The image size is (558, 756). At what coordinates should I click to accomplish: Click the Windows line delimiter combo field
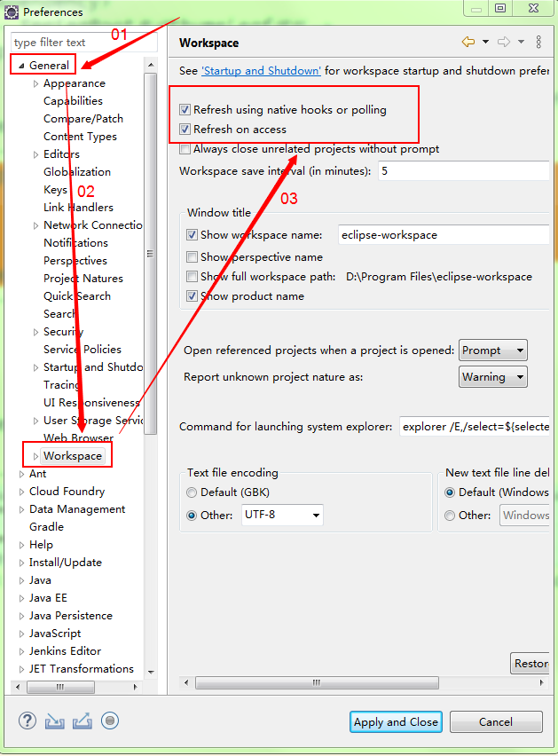point(524,515)
